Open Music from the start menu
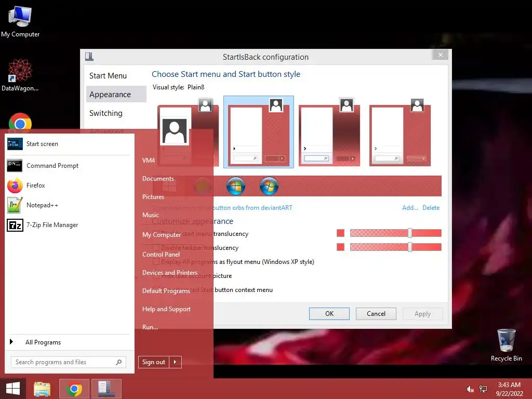The image size is (532, 399). [x=151, y=215]
